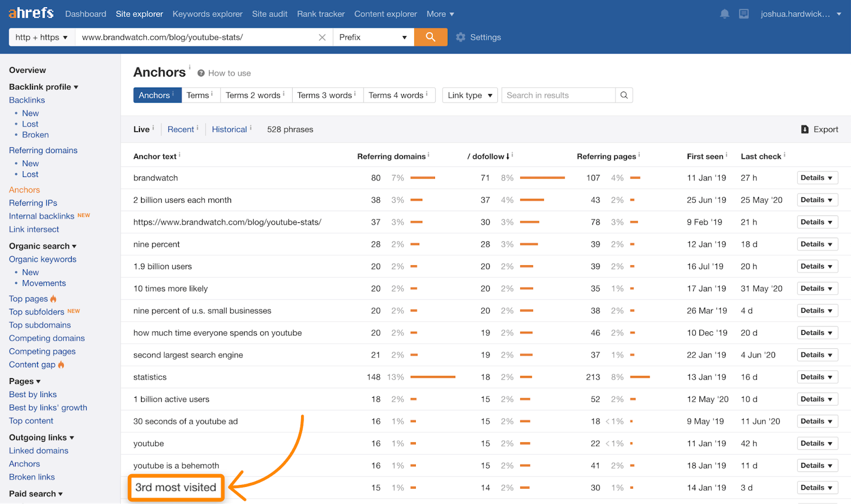
Task: Clear the URL field with X icon
Action: 322,37
